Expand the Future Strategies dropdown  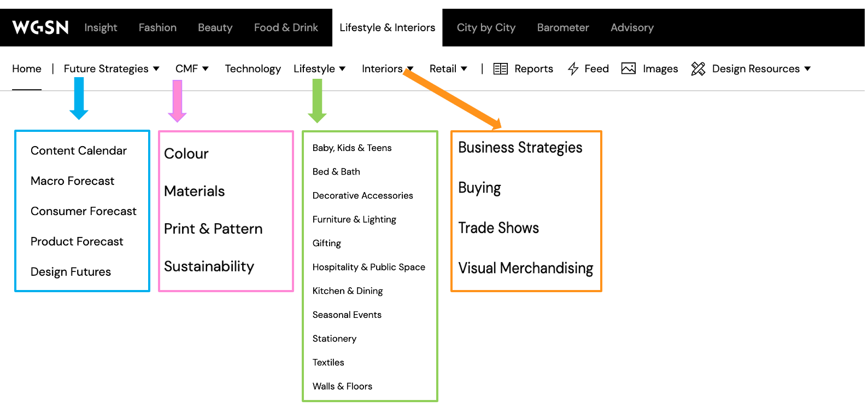pos(157,68)
